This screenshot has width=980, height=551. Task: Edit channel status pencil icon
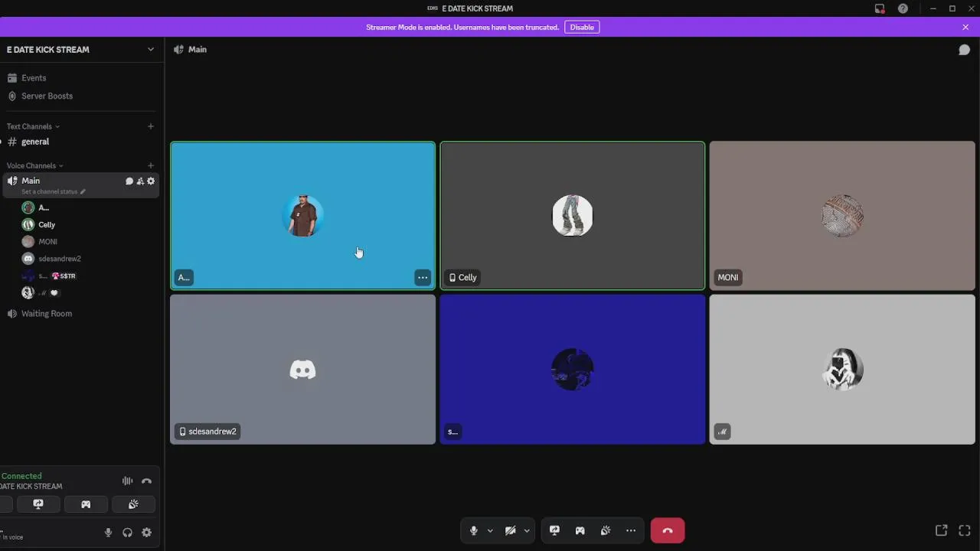(x=83, y=192)
